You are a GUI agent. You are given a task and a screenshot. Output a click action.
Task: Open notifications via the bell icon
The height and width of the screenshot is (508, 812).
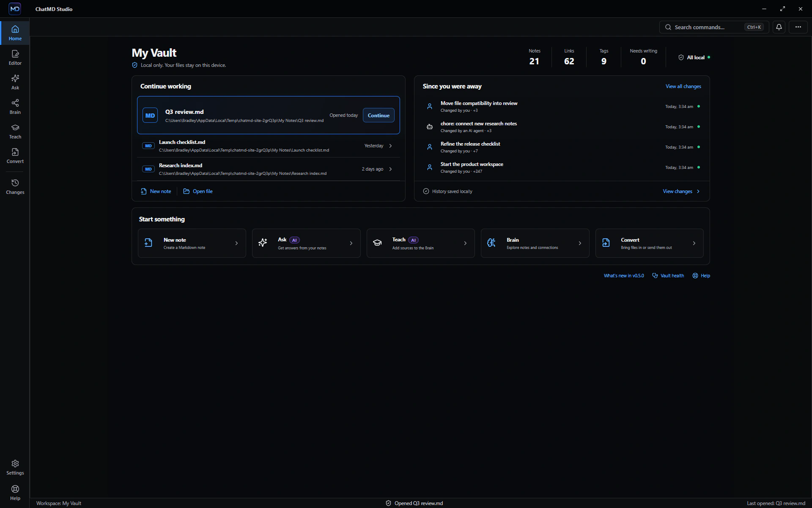(x=779, y=27)
